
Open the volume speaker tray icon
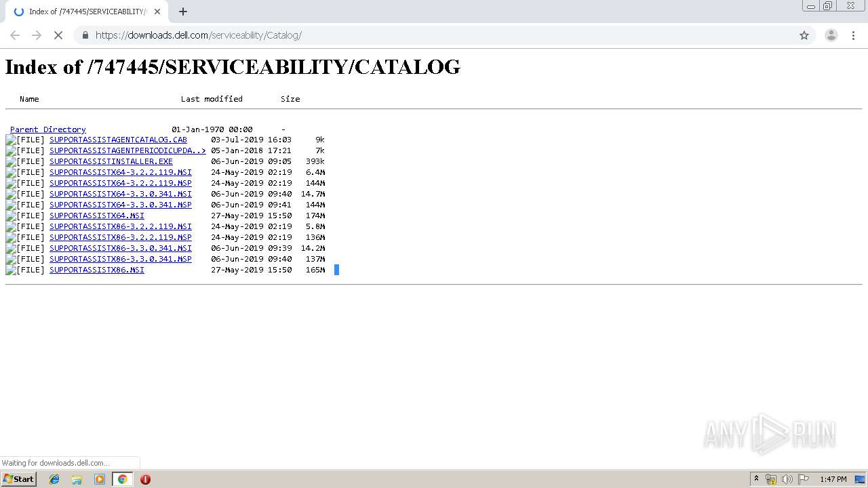click(787, 479)
